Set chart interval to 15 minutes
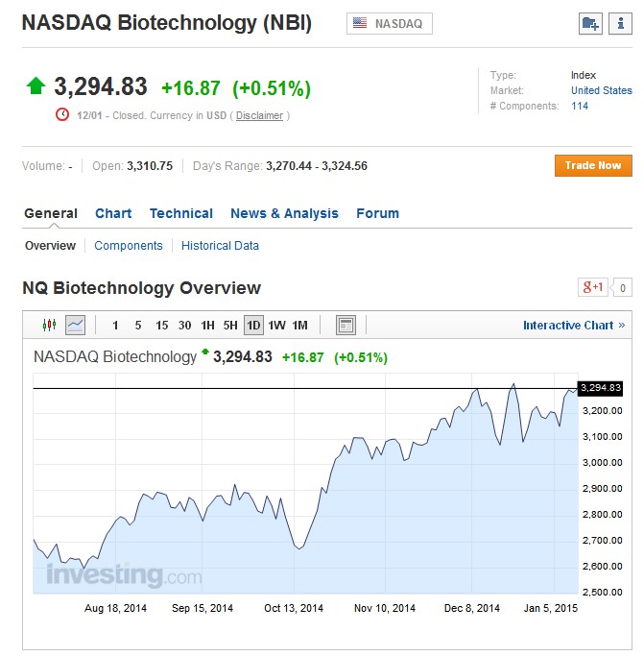The image size is (644, 656). 162,325
